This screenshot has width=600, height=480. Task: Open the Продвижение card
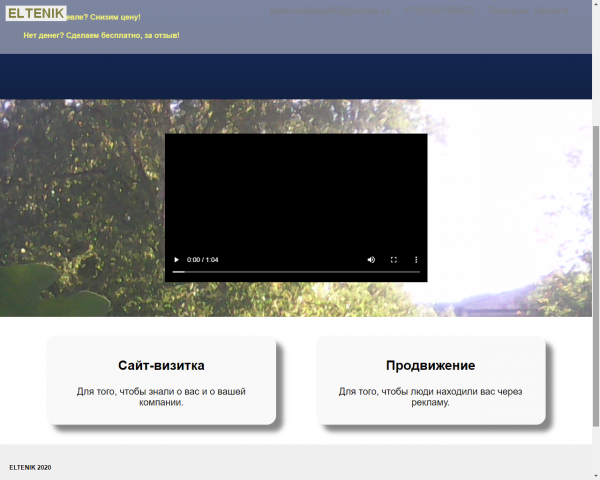[430, 380]
